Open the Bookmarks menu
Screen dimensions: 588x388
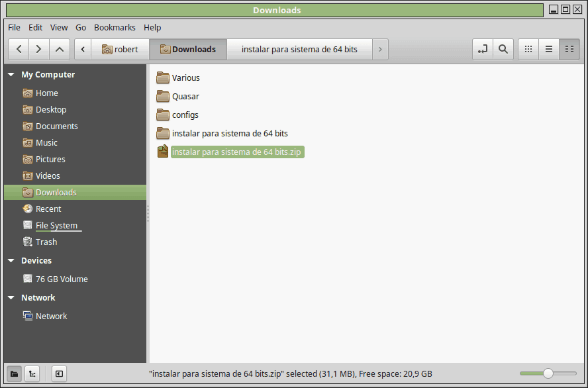[115, 27]
